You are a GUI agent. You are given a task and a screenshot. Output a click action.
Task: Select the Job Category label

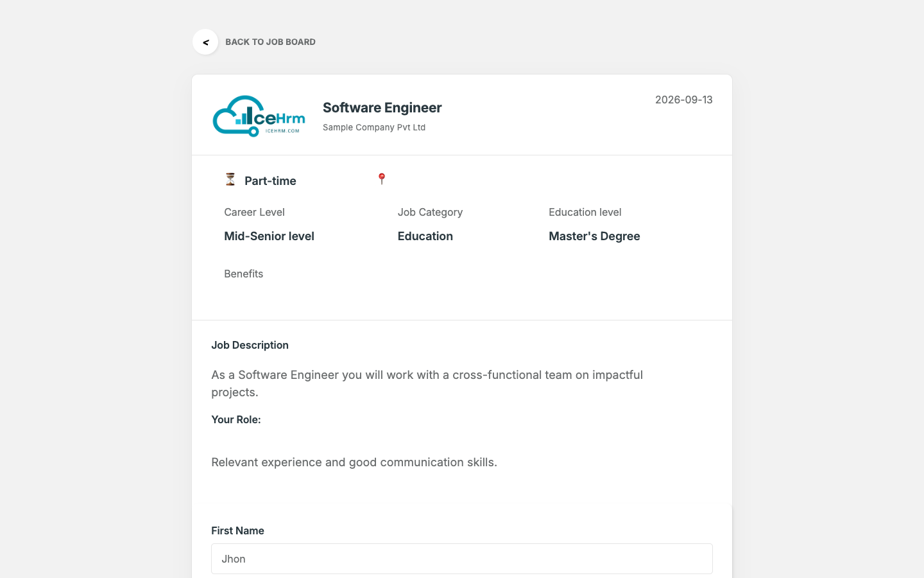point(430,212)
